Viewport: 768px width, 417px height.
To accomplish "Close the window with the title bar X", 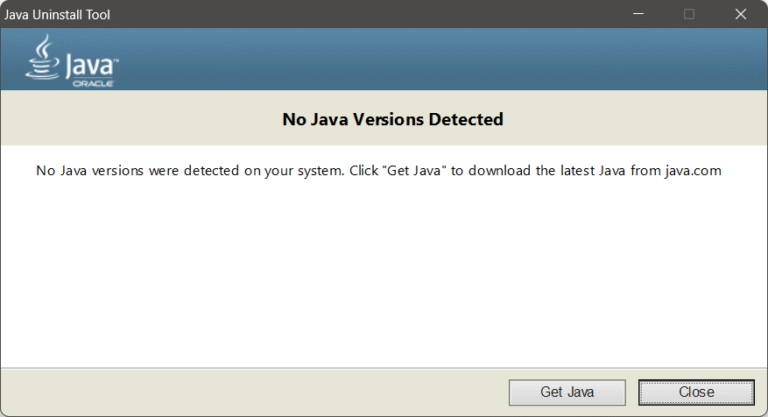I will coord(740,14).
